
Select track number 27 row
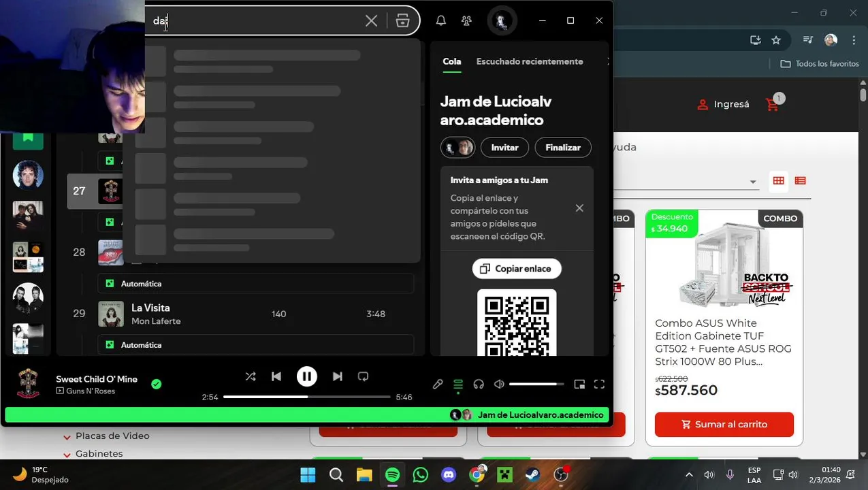pos(95,191)
